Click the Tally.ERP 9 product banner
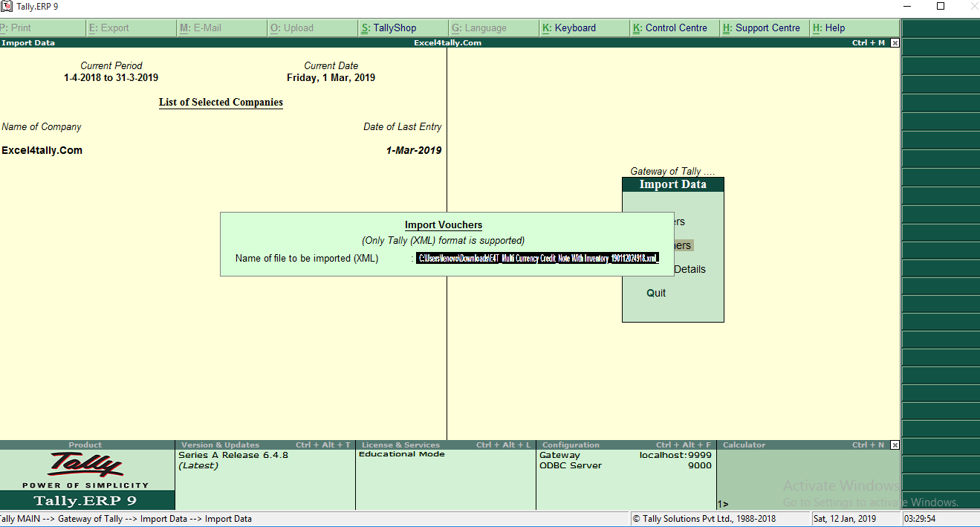 coord(85,500)
